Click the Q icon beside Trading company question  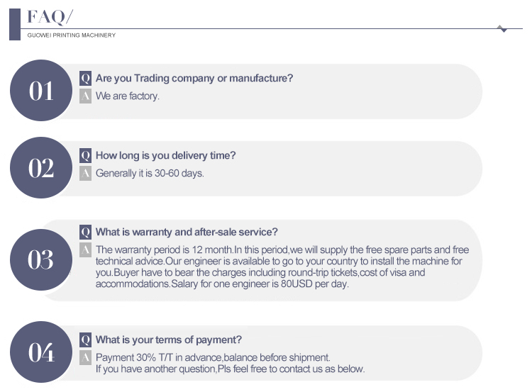coord(85,78)
